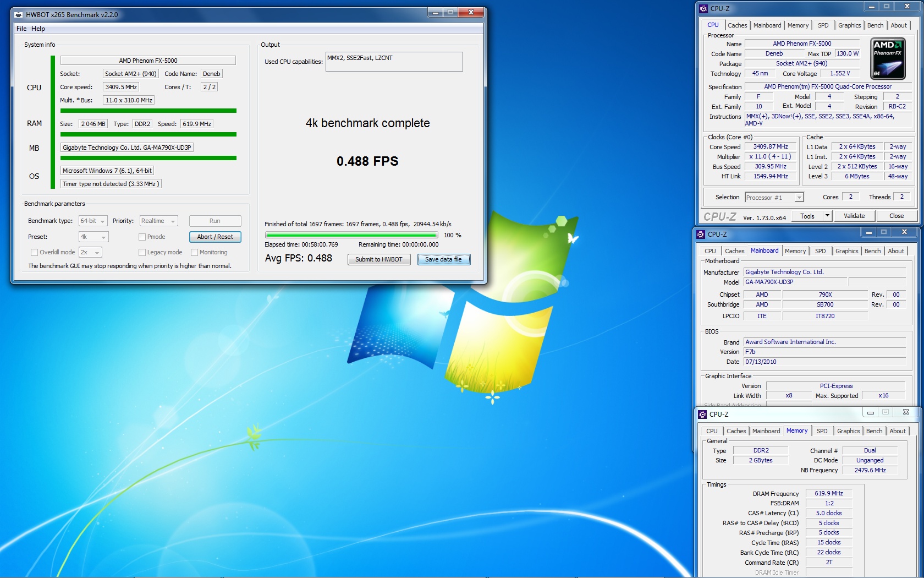The image size is (924, 578).
Task: Click the Multi * Bus 11.0 x 310.0 field
Action: tap(129, 100)
